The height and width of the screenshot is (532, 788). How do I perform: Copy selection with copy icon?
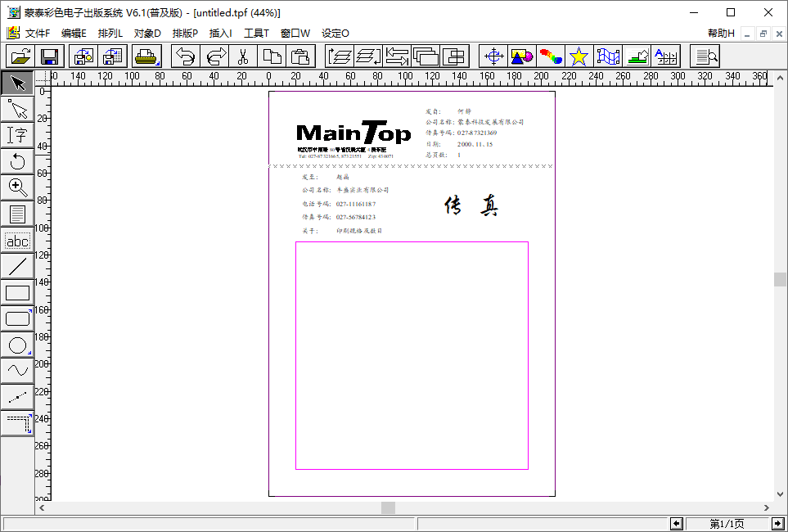point(272,56)
